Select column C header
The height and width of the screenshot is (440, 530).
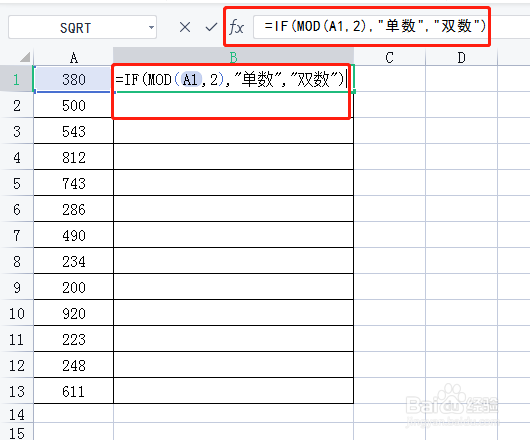coord(389,57)
